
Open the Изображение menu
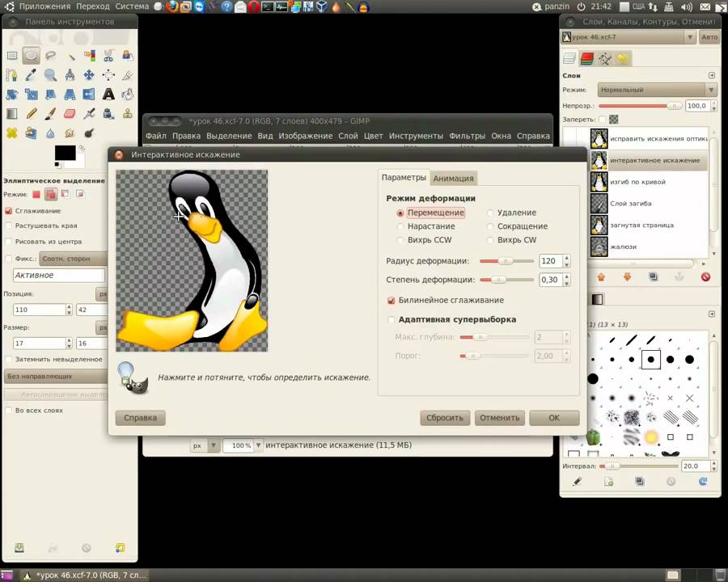pos(306,136)
